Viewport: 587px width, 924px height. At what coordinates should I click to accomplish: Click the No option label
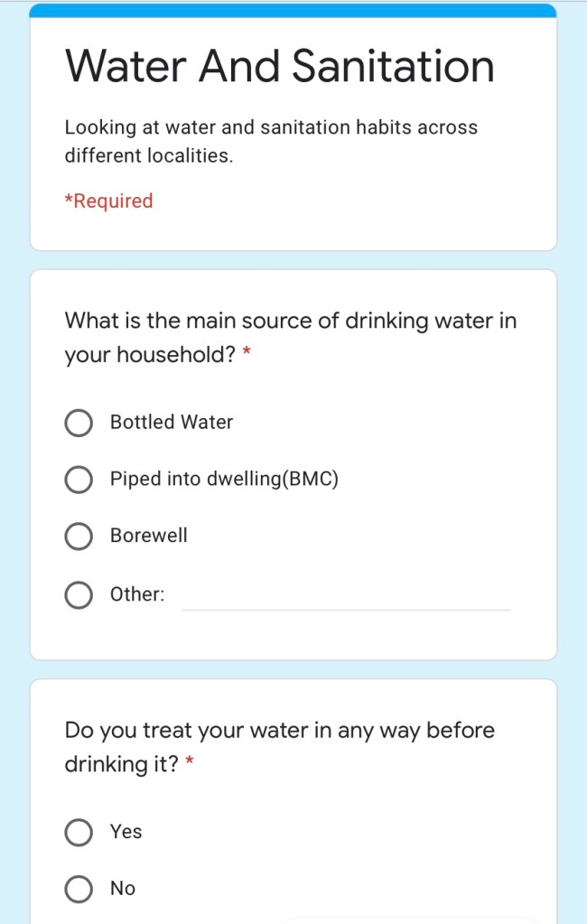pos(123,889)
